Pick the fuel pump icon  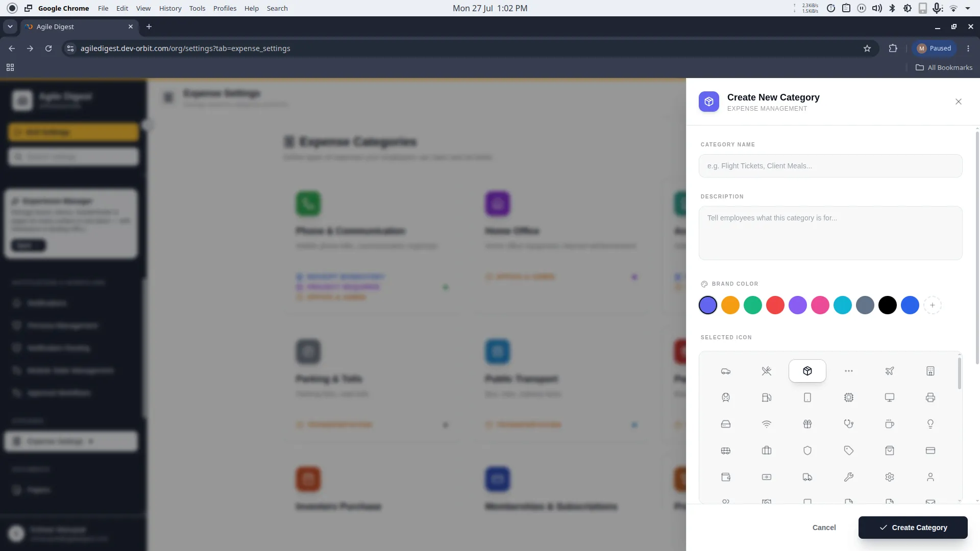pyautogui.click(x=766, y=397)
